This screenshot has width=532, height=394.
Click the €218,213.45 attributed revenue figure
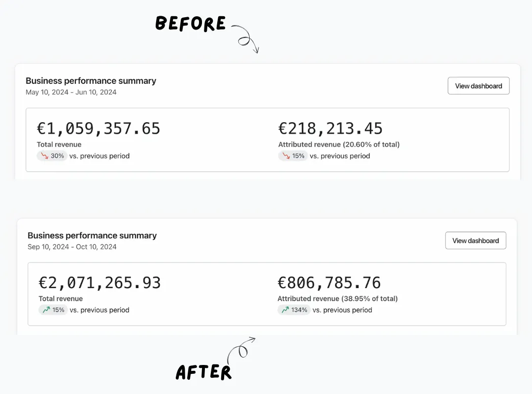click(331, 129)
